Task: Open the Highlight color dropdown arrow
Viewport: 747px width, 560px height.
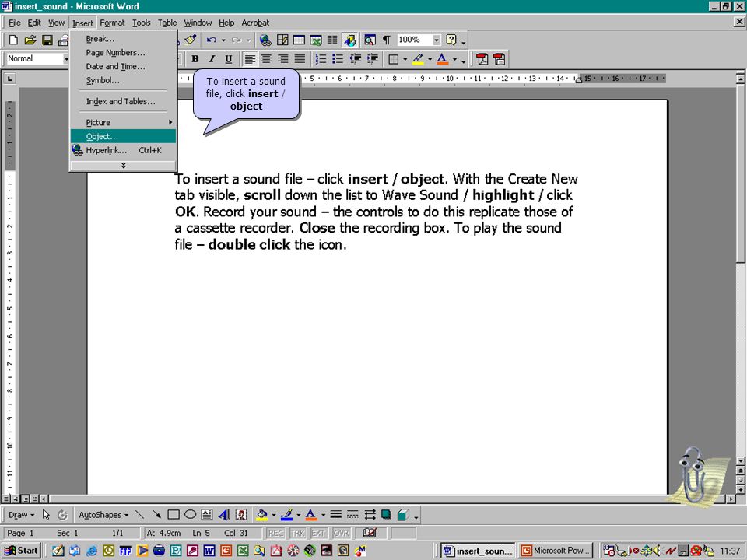Action: pos(430,60)
